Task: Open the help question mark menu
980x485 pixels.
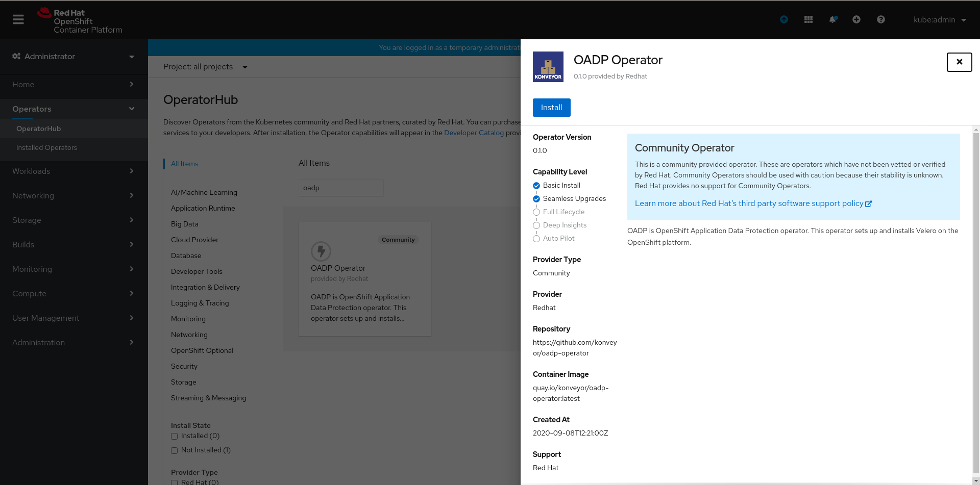Action: point(881,19)
